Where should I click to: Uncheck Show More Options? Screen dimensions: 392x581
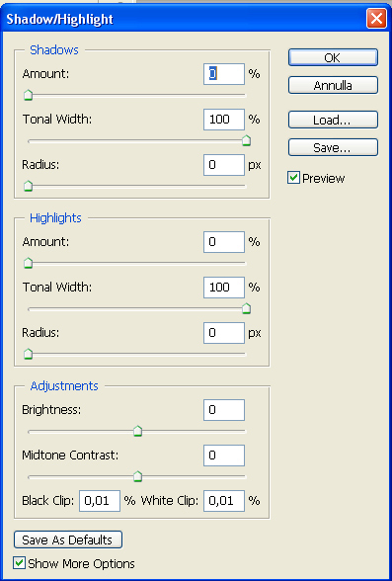pos(19,563)
